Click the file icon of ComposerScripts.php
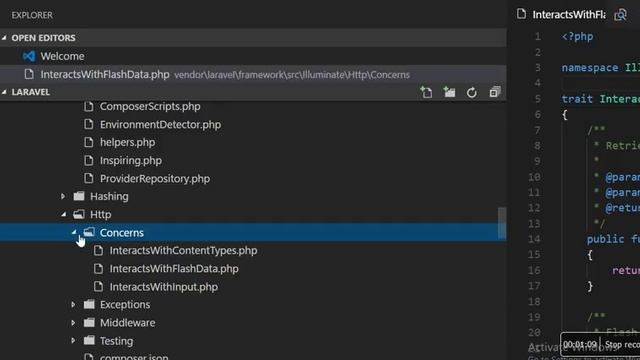The width and height of the screenshot is (640, 360). click(89, 107)
